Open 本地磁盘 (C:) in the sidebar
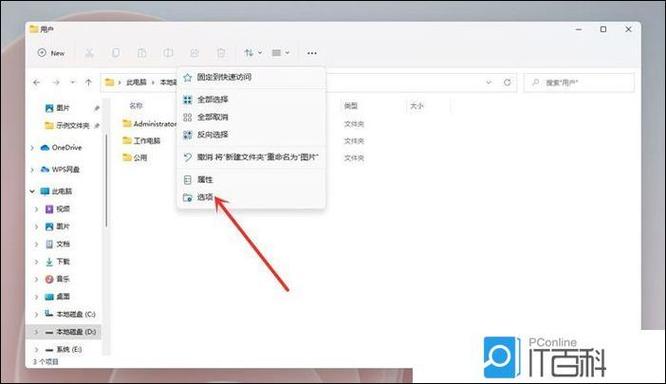This screenshot has width=666, height=384. pyautogui.click(x=71, y=314)
